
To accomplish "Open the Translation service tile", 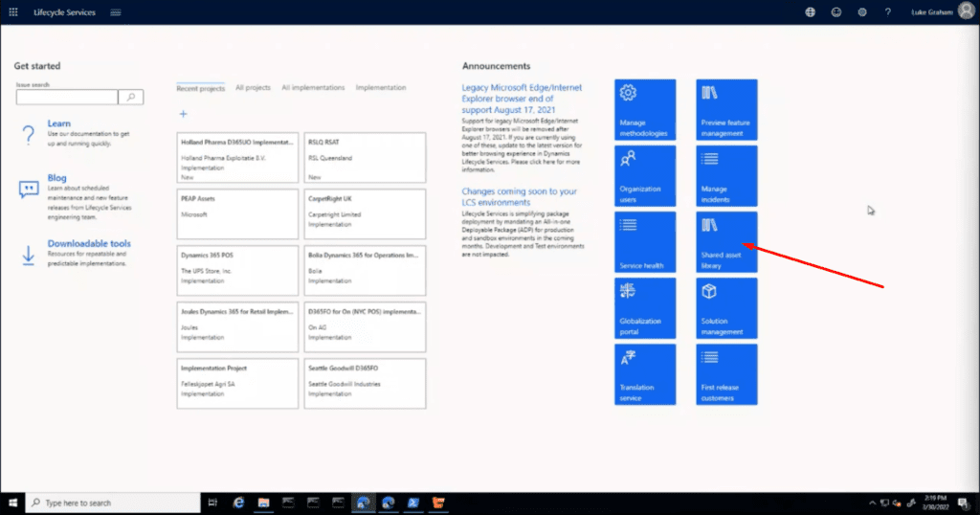I will point(645,374).
